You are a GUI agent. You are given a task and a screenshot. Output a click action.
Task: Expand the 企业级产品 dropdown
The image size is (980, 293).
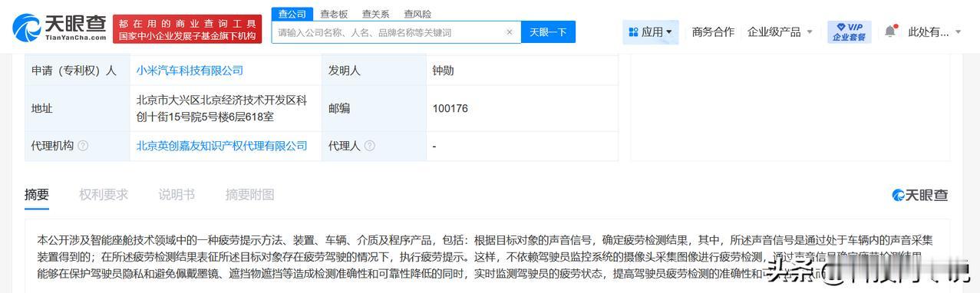(780, 31)
